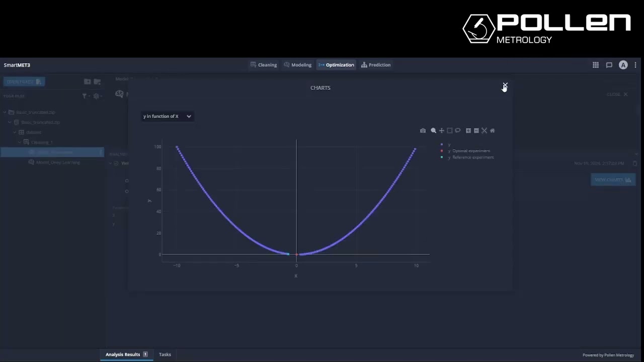644x362 pixels.
Task: Zoom out using the chart minus icon
Action: [x=476, y=131]
